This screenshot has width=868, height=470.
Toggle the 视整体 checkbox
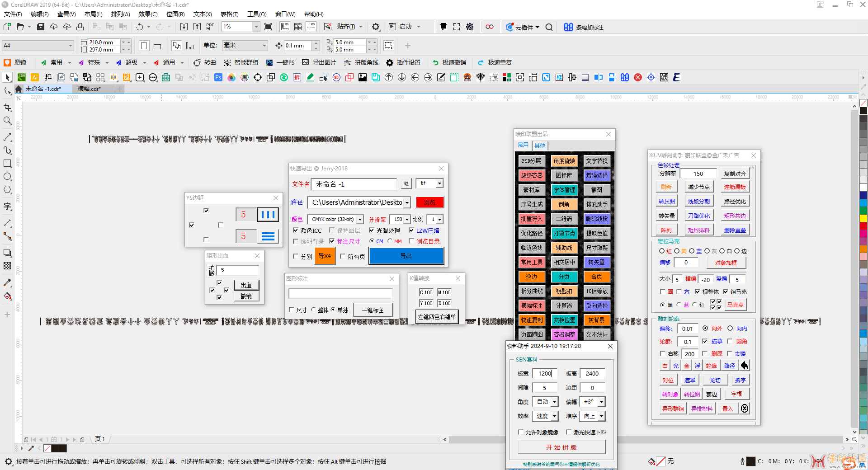click(x=698, y=292)
